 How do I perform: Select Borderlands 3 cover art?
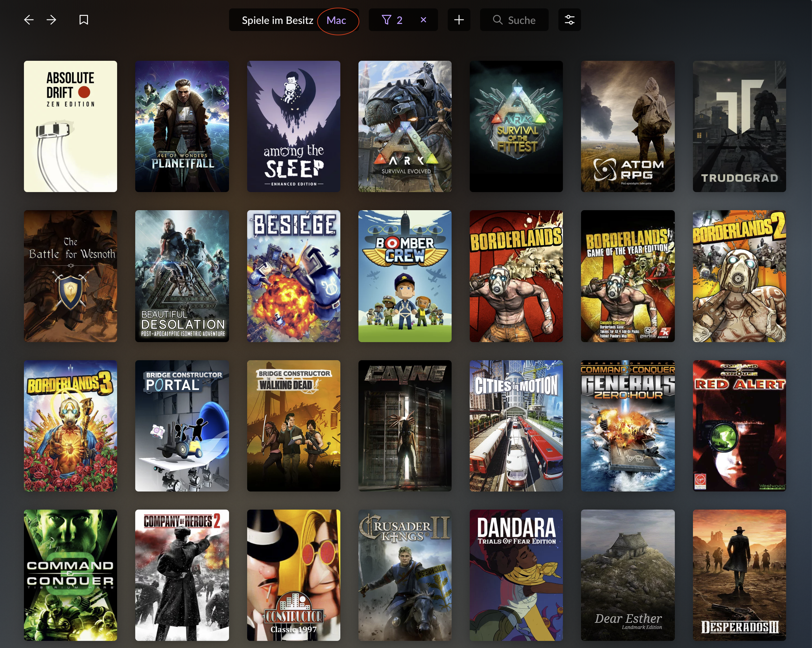71,426
